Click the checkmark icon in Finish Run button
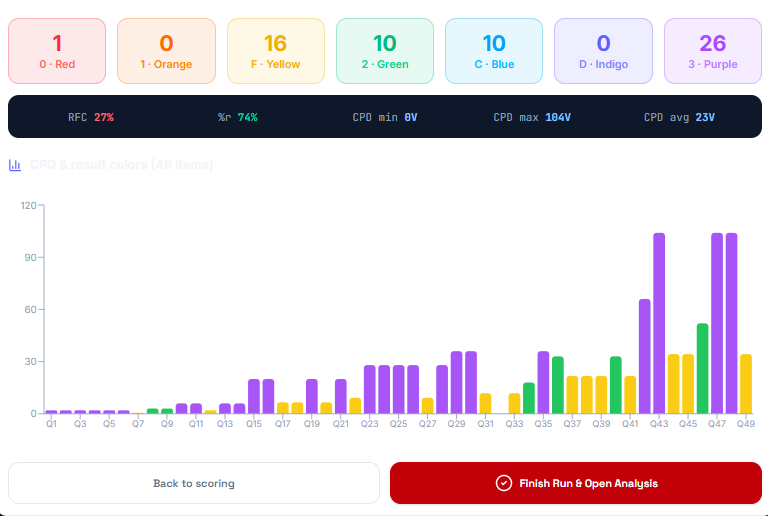This screenshot has height=516, width=768. (504, 483)
